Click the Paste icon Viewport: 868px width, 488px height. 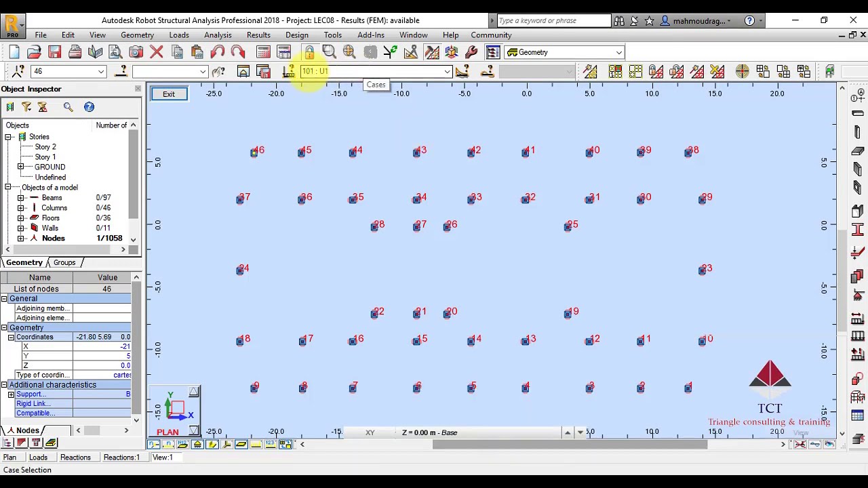(197, 52)
